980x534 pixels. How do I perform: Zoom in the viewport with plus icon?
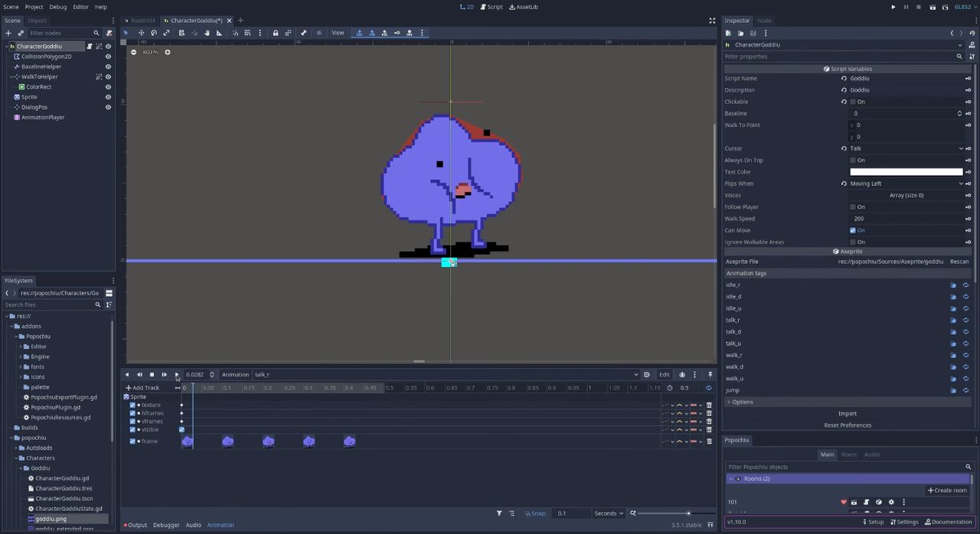168,52
